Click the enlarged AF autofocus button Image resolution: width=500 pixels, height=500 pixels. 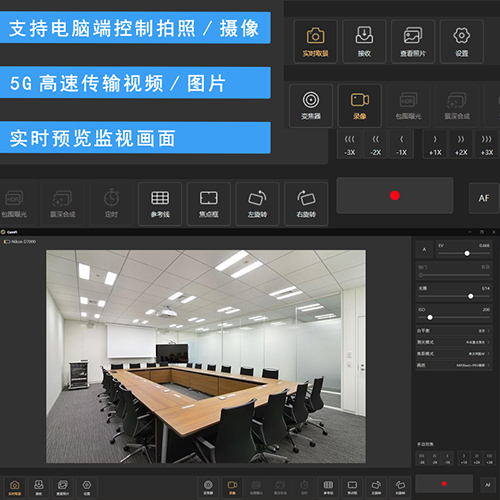pos(484,198)
